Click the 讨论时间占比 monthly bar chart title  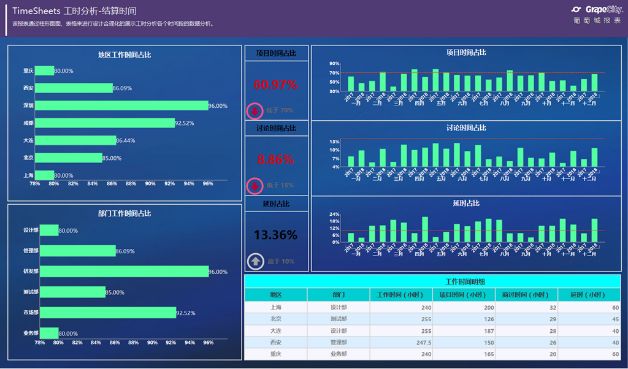click(466, 128)
